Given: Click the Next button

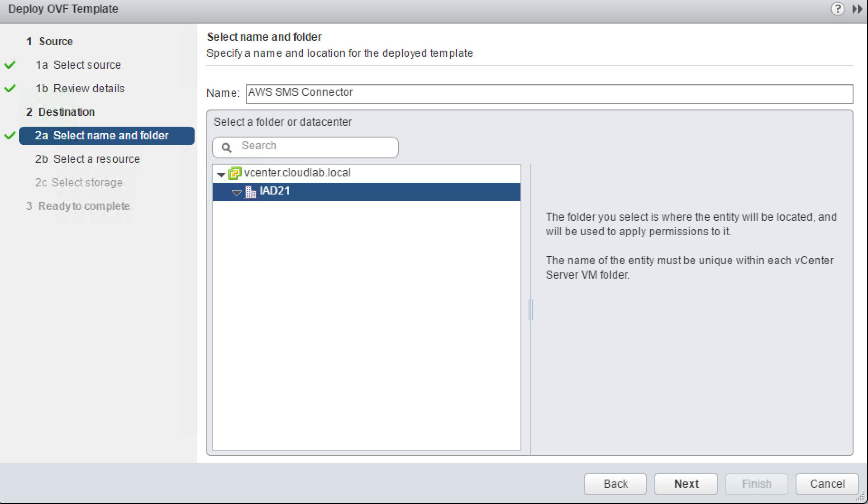Looking at the screenshot, I should [x=686, y=484].
